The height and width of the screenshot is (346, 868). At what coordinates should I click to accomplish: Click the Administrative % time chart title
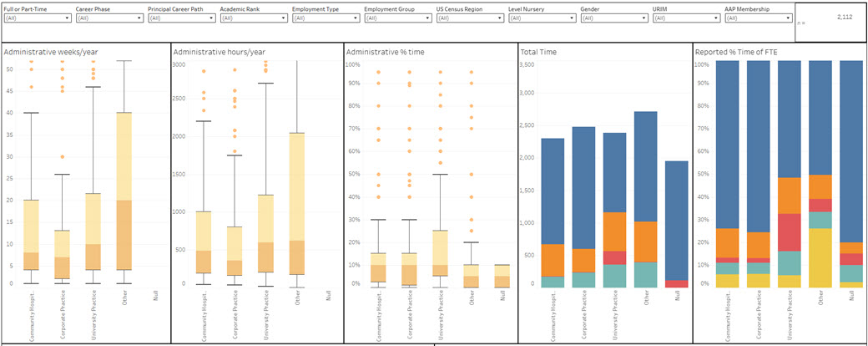pos(385,52)
